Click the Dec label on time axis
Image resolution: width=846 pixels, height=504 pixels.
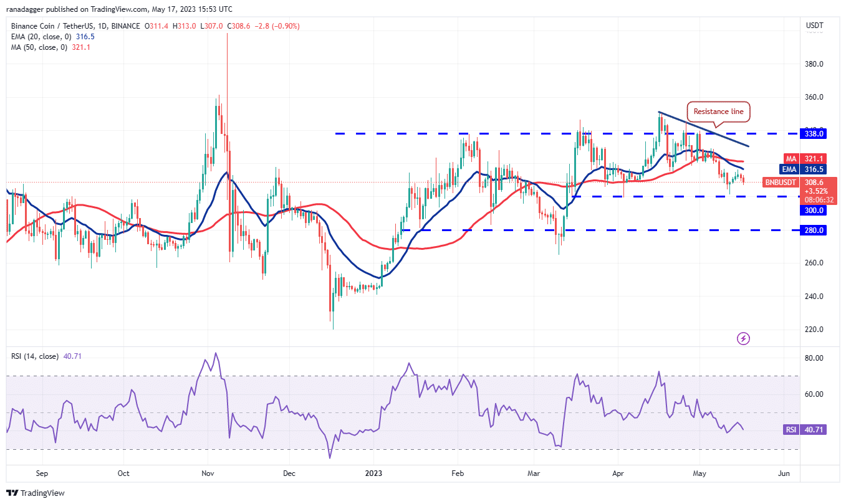click(289, 473)
